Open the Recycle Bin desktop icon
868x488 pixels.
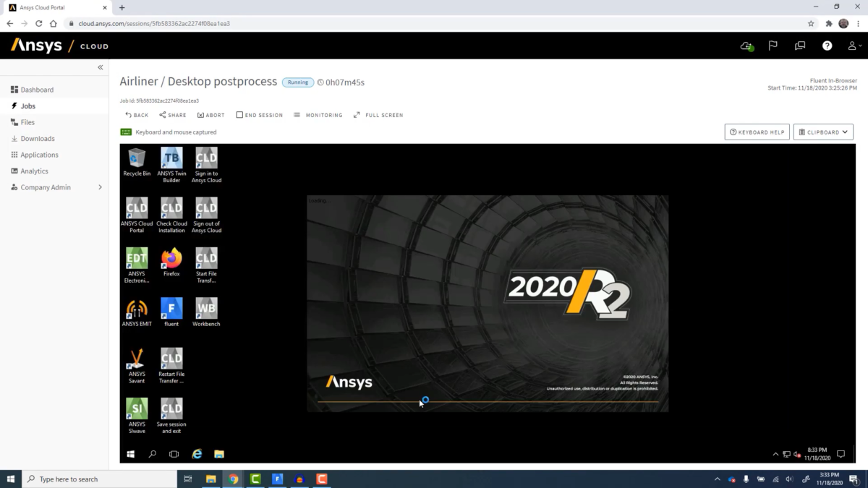coord(137,162)
